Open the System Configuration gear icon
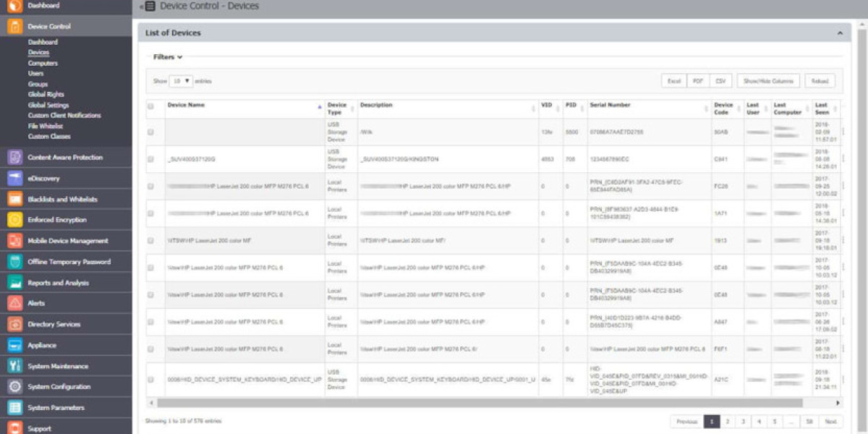 14,387
